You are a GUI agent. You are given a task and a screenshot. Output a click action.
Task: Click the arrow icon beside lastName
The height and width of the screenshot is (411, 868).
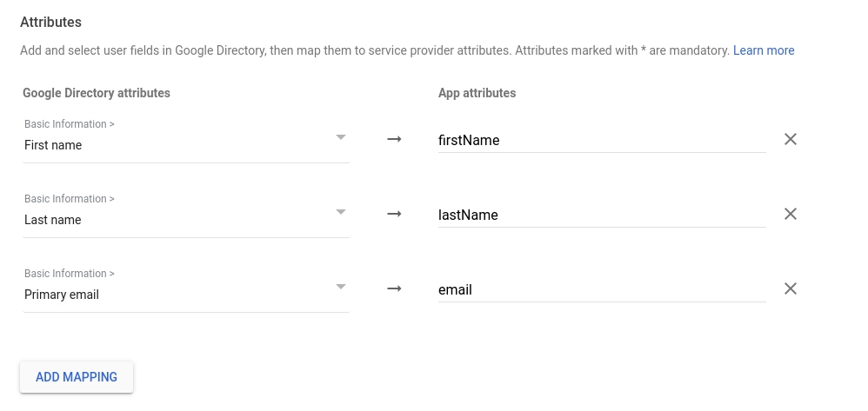click(394, 214)
